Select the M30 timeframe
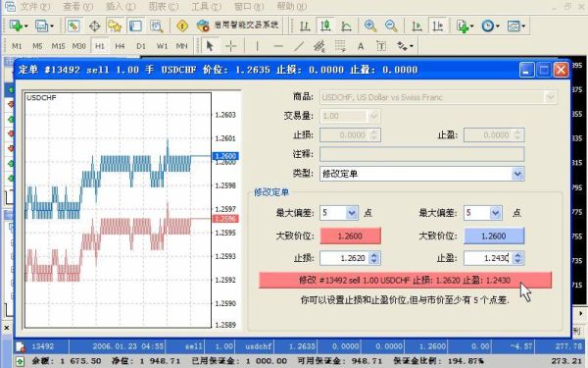The height and width of the screenshot is (368, 588). click(x=78, y=46)
